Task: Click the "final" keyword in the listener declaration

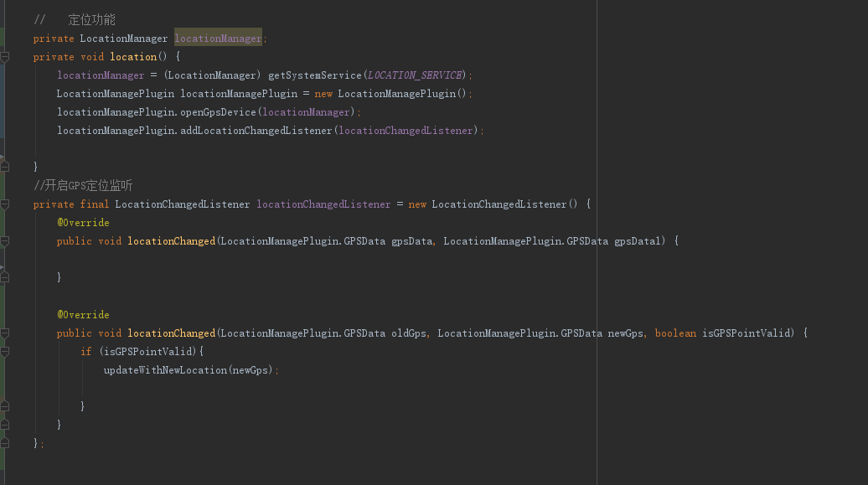Action: [x=94, y=204]
